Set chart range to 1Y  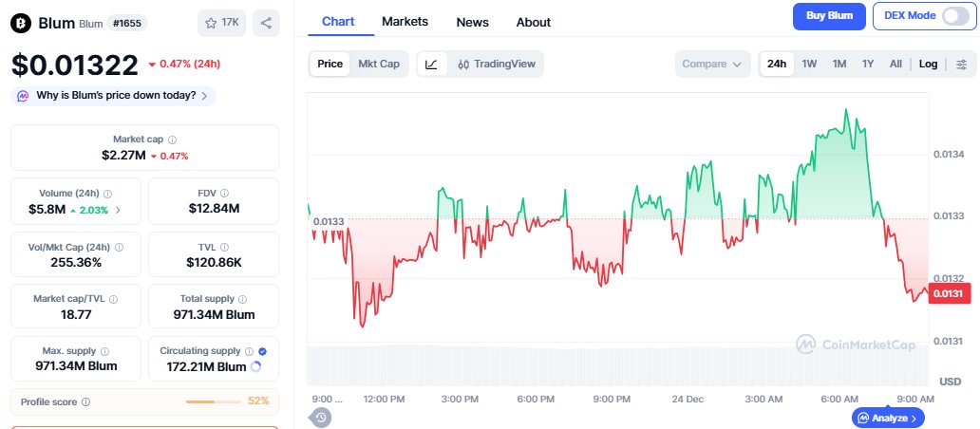(868, 64)
